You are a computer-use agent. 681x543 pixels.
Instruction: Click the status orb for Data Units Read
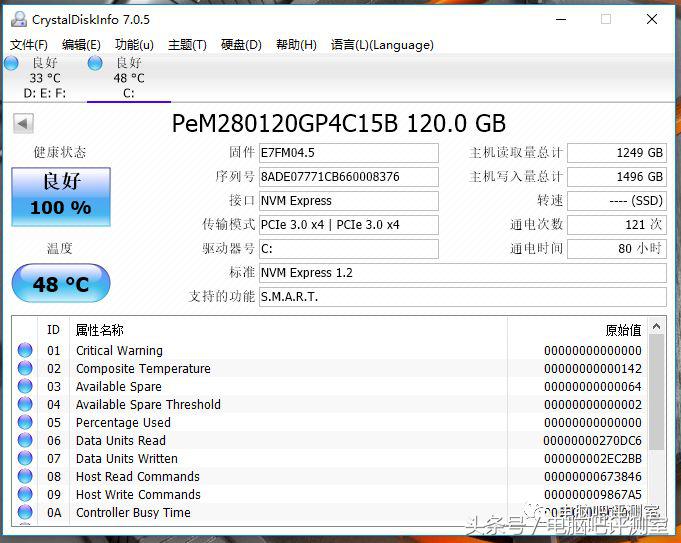point(25,440)
